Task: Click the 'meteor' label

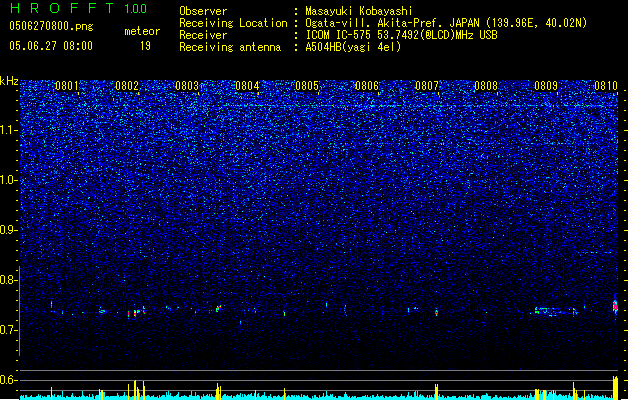Action: pyautogui.click(x=142, y=31)
